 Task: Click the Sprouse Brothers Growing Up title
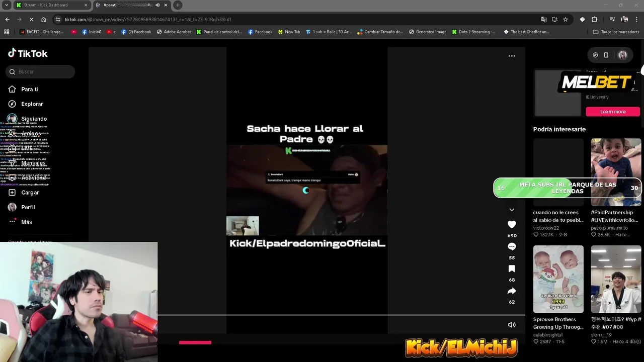point(558,323)
